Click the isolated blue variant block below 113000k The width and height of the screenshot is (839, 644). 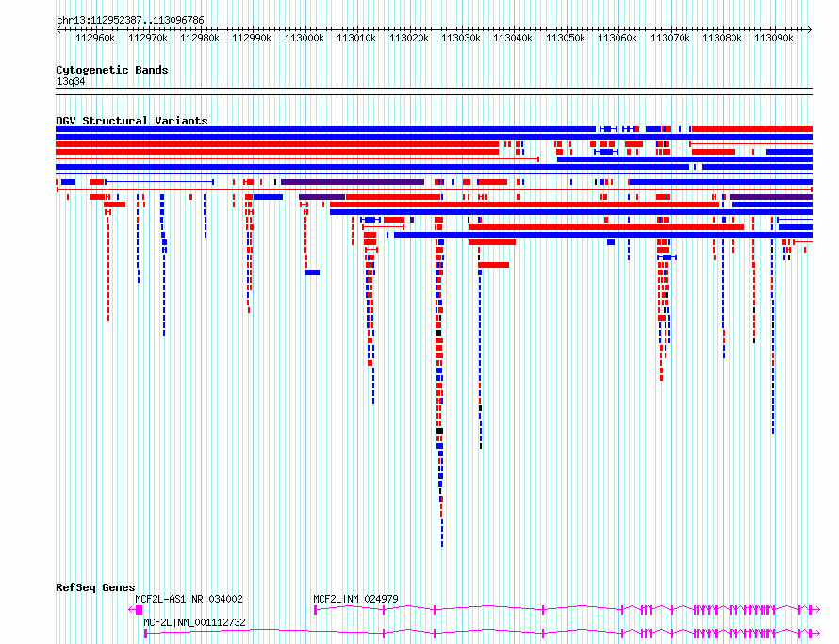[x=312, y=272]
